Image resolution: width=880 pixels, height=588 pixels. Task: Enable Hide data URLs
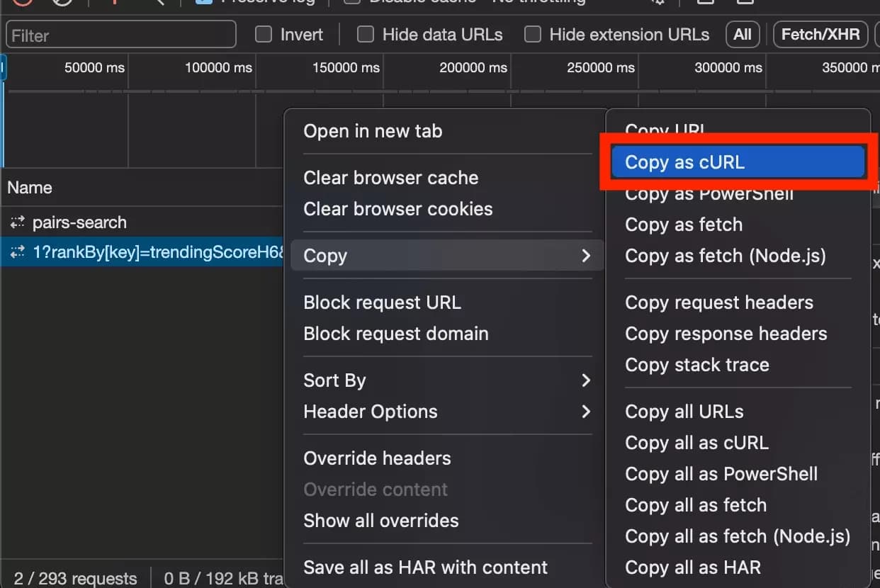(x=366, y=34)
